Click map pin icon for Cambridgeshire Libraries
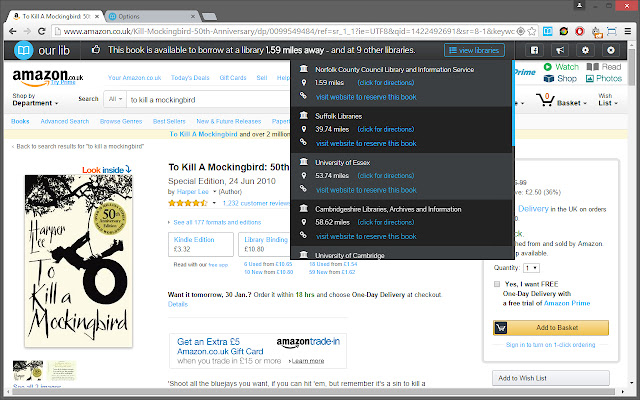 (304, 222)
